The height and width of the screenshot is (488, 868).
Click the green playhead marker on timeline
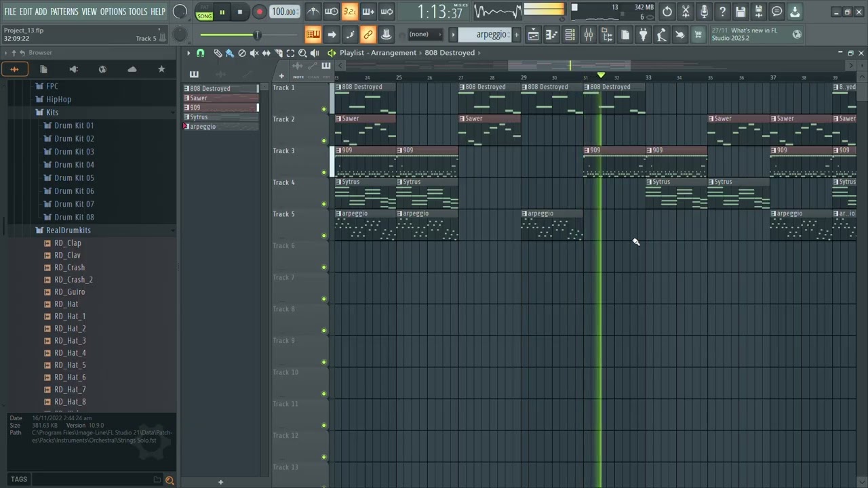[x=601, y=75]
